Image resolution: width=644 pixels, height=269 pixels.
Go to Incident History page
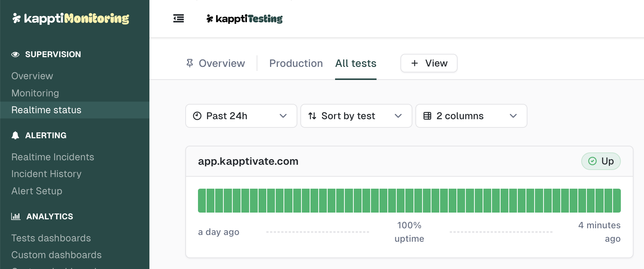click(x=46, y=174)
